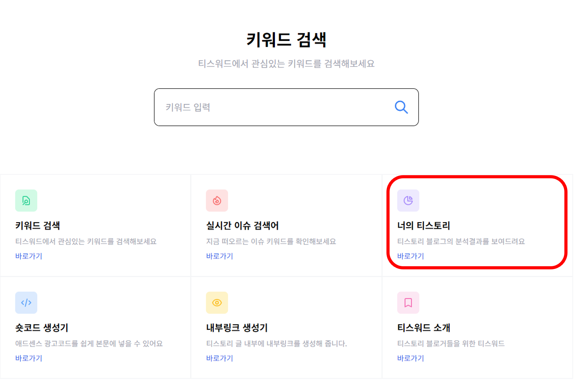The image size is (588, 391).
Task: Click the magnifying glass search icon
Action: 401,107
